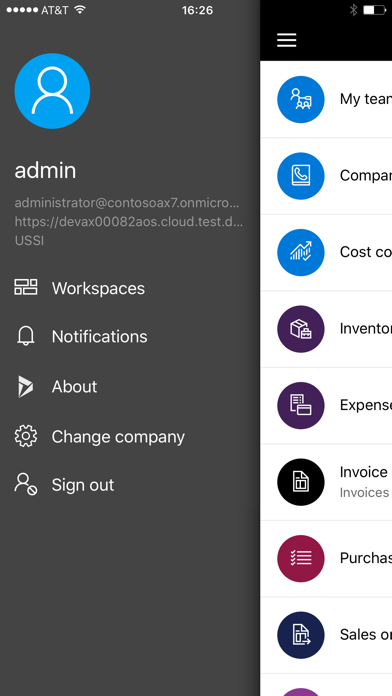
Task: Tap Sign out in side menu
Action: point(83,485)
